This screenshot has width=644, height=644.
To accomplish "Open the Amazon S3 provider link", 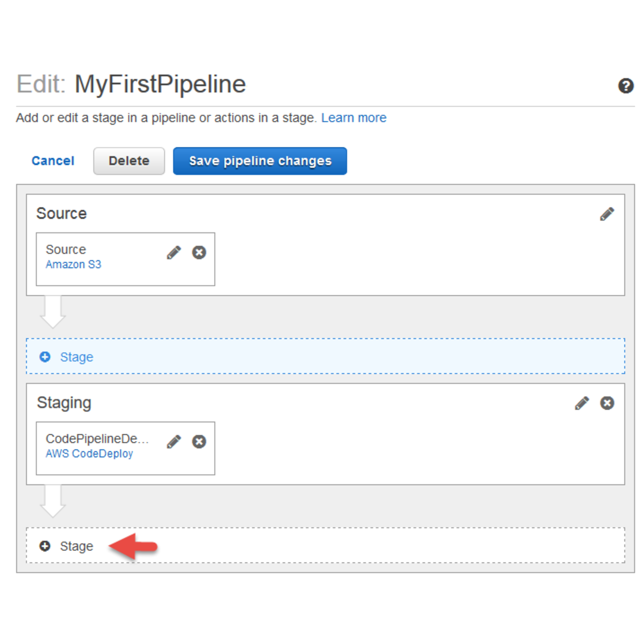I will click(73, 265).
